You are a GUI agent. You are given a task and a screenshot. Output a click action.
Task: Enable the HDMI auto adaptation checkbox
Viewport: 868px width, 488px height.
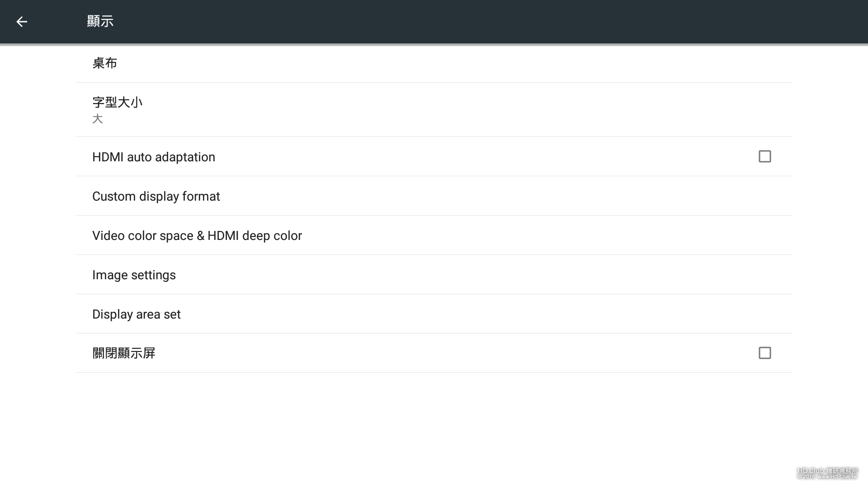tap(764, 156)
